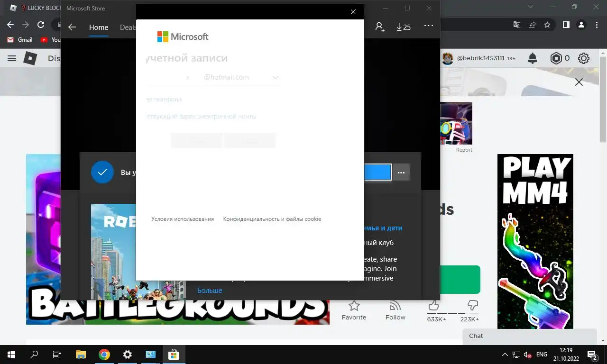Show hidden system tray icons
The width and height of the screenshot is (607, 364).
tap(505, 355)
